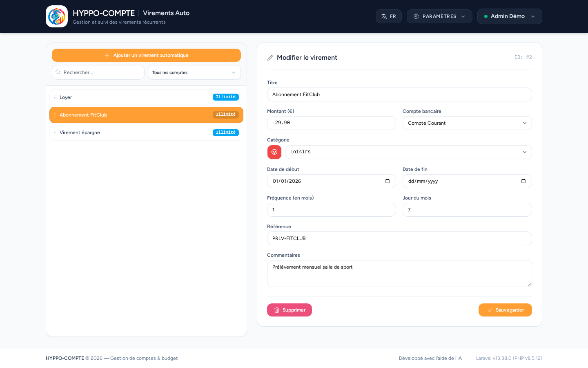Save changes with the Sauvegarder button

505,310
